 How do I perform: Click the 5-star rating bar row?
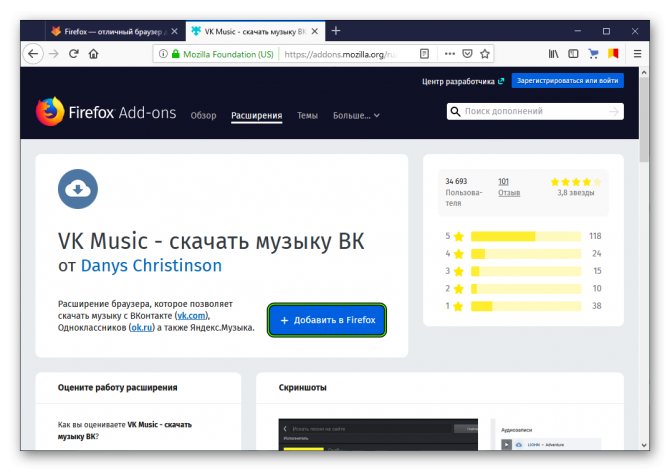523,236
